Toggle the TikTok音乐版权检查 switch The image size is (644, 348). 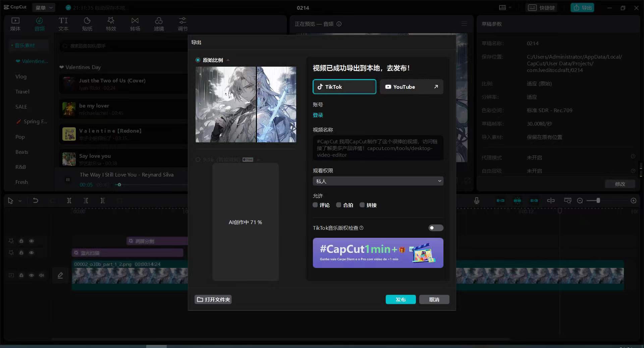click(436, 228)
